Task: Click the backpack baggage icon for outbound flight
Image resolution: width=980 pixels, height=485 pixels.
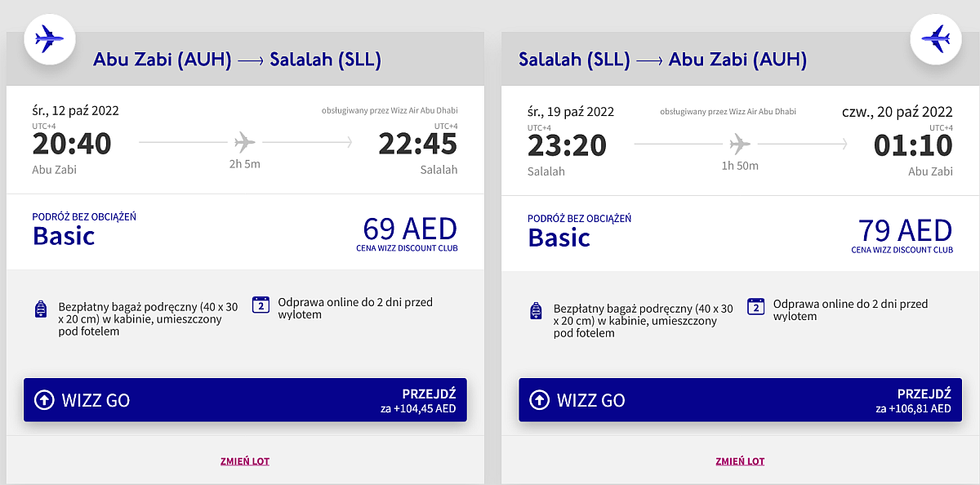Action: pyautogui.click(x=41, y=309)
